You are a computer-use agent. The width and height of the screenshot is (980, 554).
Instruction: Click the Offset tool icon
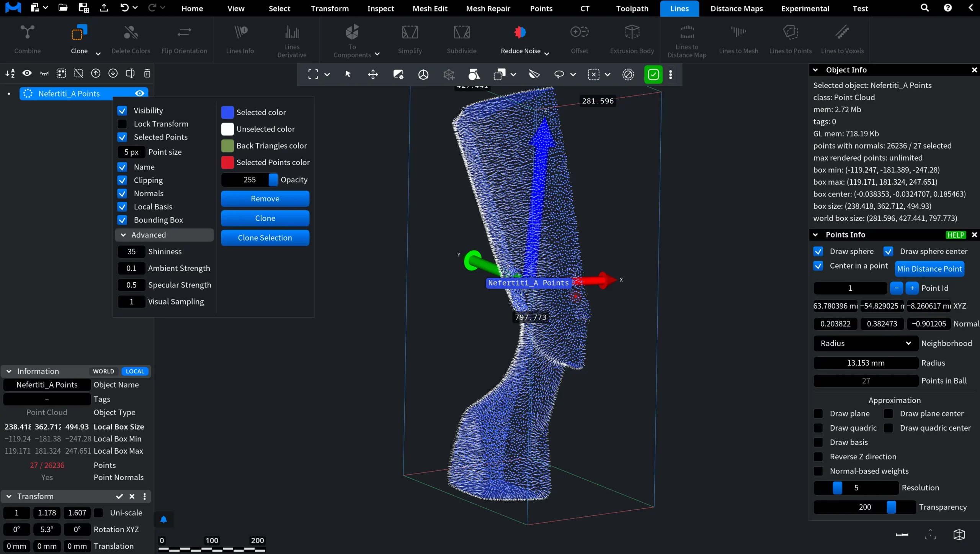coord(579,32)
